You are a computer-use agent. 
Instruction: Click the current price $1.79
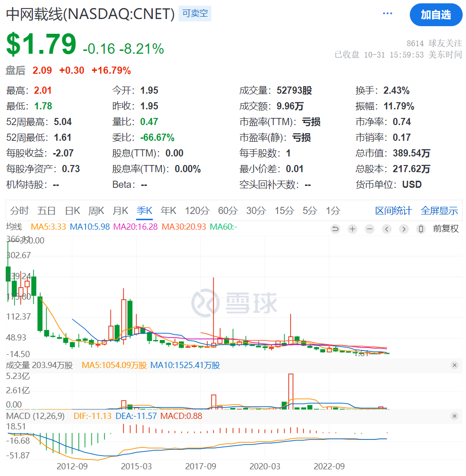41,44
